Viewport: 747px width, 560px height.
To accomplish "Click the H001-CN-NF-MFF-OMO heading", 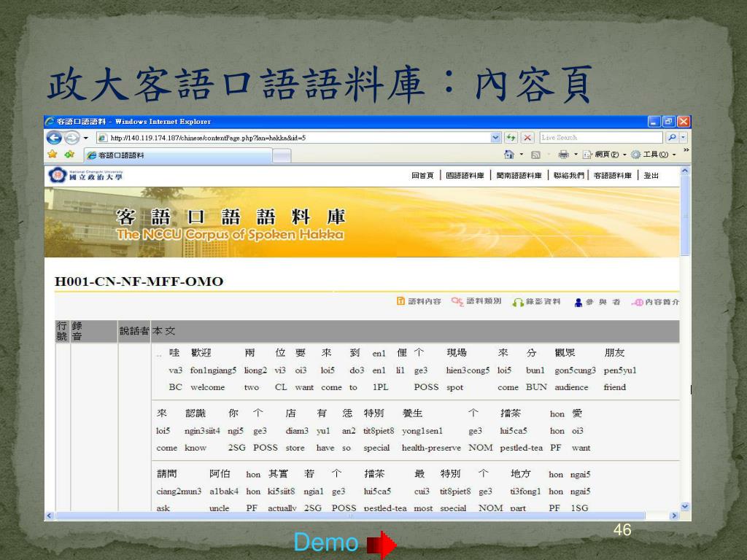I will [x=139, y=281].
